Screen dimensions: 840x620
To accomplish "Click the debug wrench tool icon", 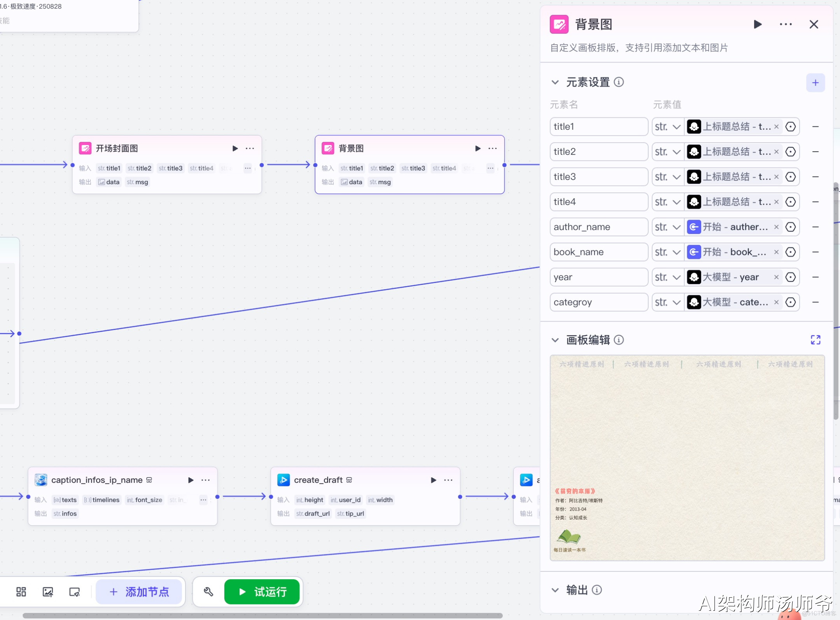I will tap(208, 592).
